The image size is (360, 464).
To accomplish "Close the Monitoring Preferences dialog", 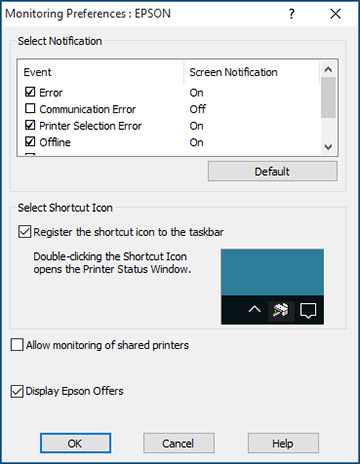I will coord(335,14).
